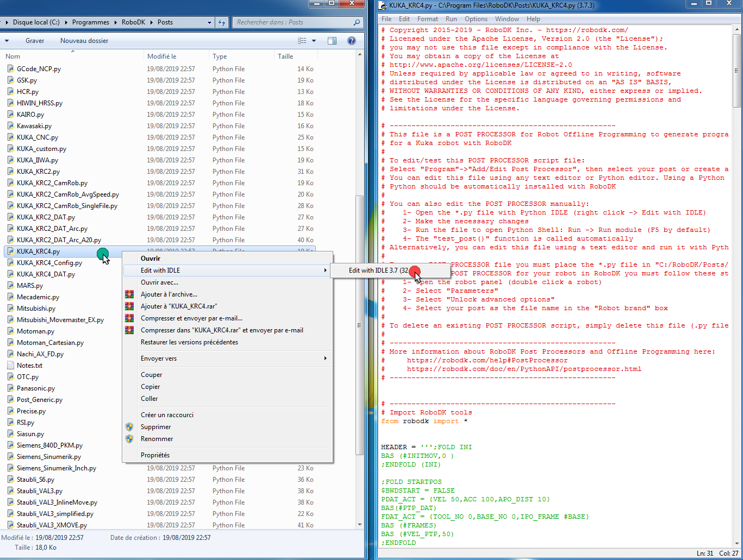
Task: Open the IDLE File menu
Action: click(x=386, y=19)
